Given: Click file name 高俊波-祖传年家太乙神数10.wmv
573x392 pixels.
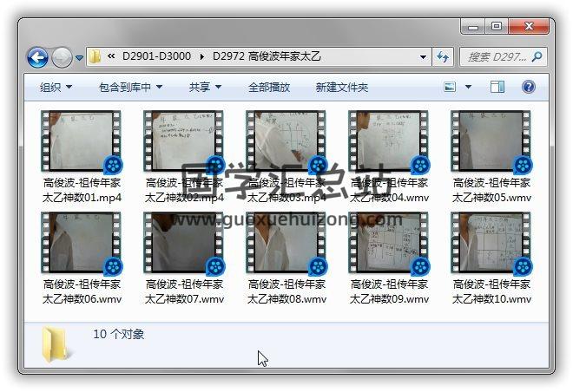Looking at the screenshot, I should click(x=491, y=291).
